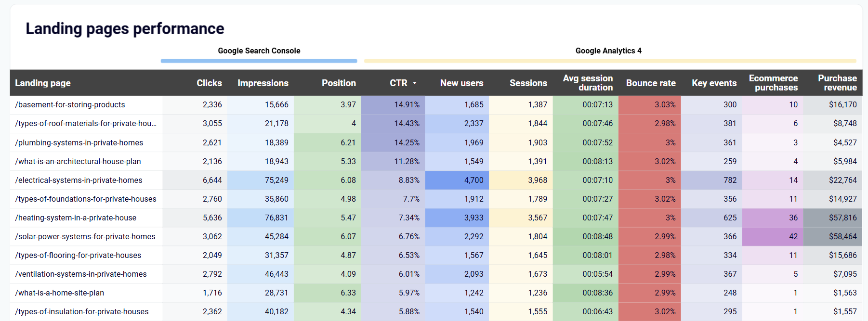868x321 pixels.
Task: Click the blue bar under Google Search Console
Action: [x=259, y=61]
